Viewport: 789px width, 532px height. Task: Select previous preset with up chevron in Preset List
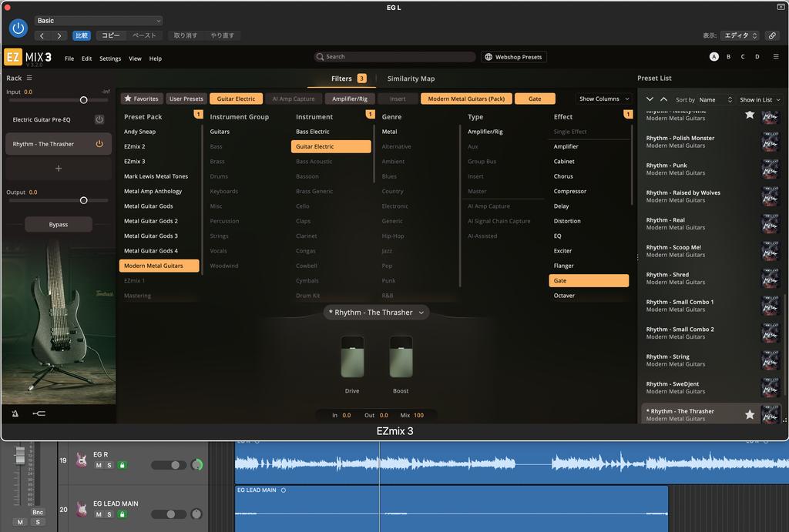[x=663, y=99]
